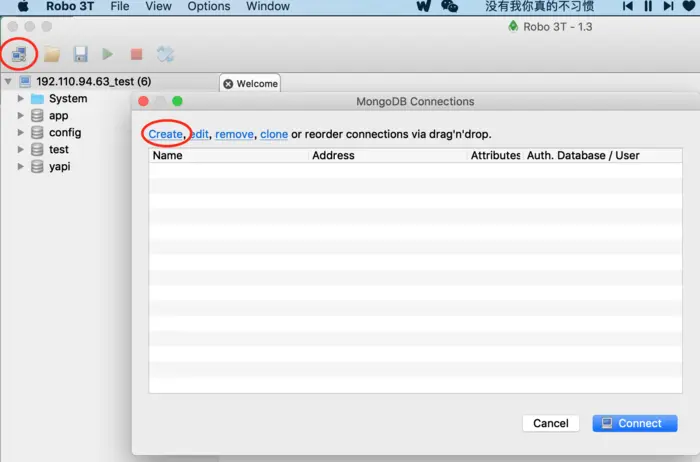Collapse the 192.110.94.63_test connection tree
The height and width of the screenshot is (462, 700).
click(8, 82)
